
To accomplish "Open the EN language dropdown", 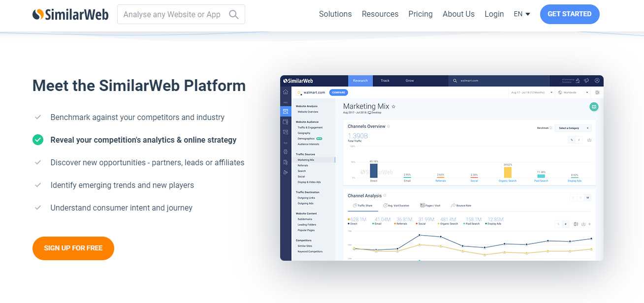I will [521, 14].
